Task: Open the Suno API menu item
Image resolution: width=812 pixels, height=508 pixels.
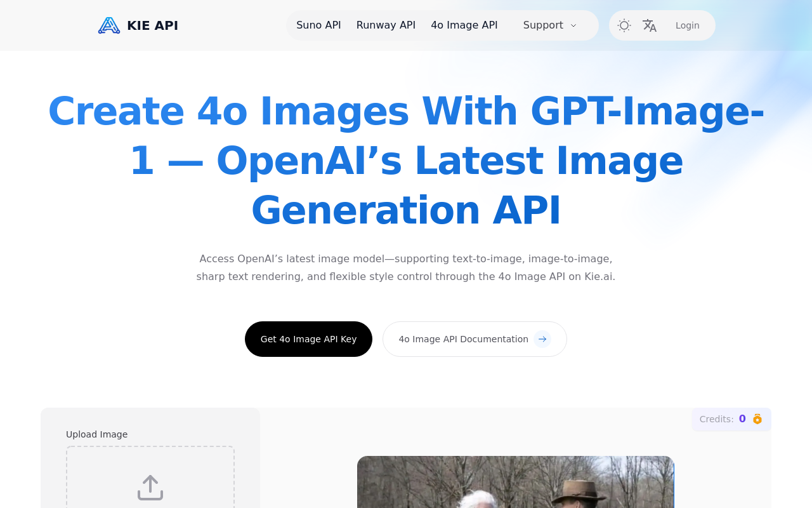Action: [x=318, y=25]
